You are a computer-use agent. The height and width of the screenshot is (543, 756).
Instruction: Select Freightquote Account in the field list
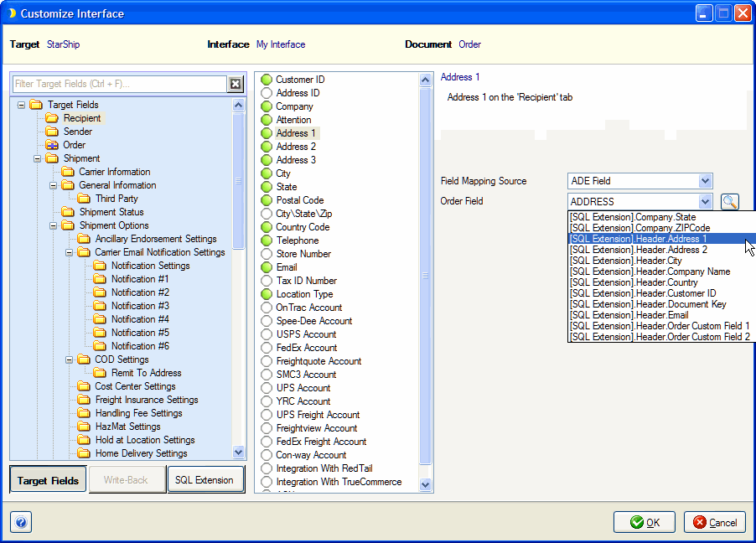318,361
